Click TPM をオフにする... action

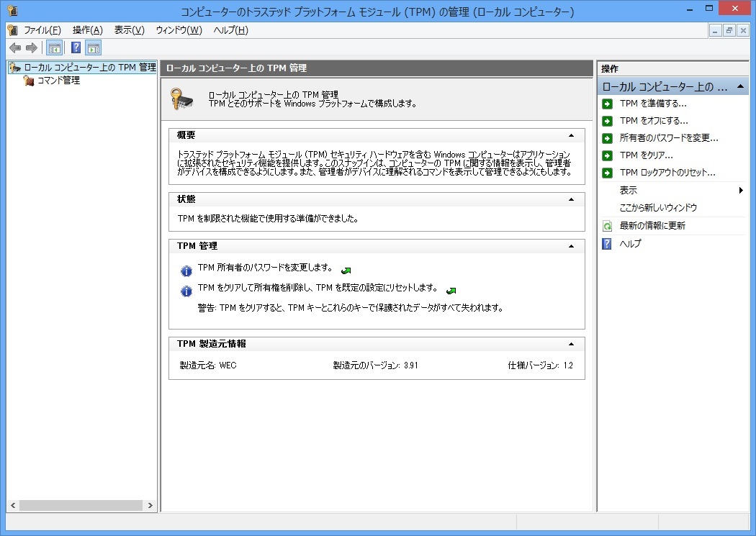click(654, 121)
